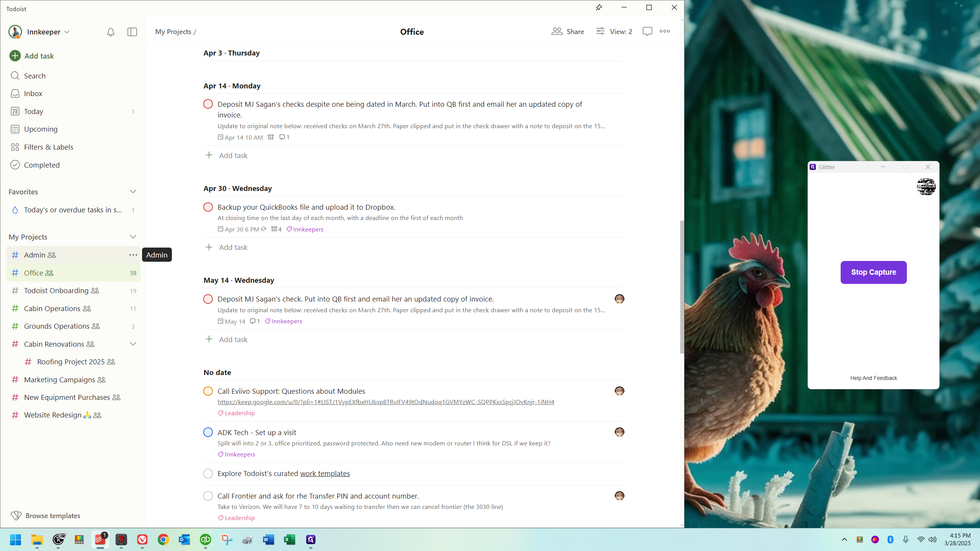Image resolution: width=980 pixels, height=551 pixels.
Task: Open the Admin project more options
Action: point(133,255)
